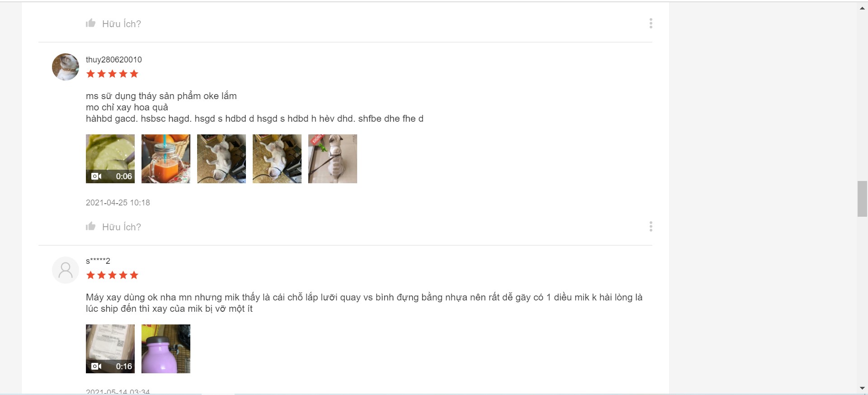Open the orange juice jar photo

coord(166,159)
